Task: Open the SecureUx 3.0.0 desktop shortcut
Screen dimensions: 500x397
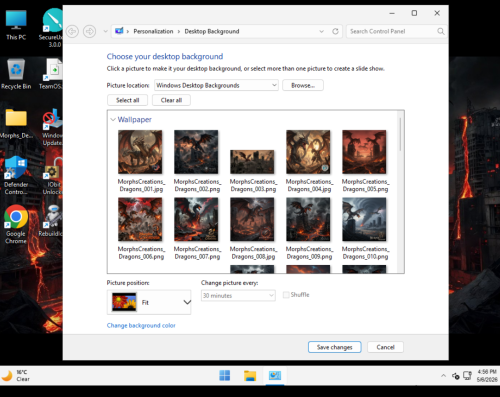Action: coord(52,28)
